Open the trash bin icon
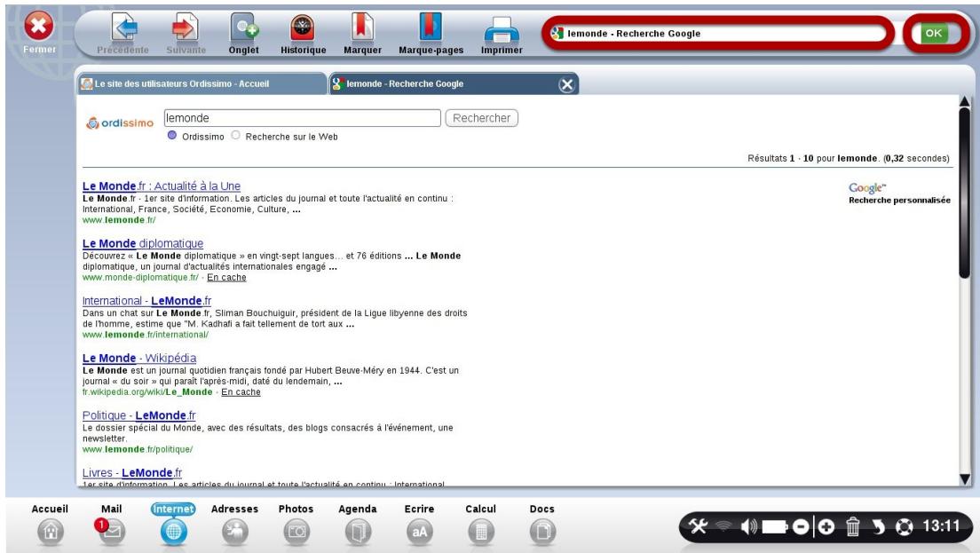This screenshot has height=553, width=980. [x=852, y=526]
